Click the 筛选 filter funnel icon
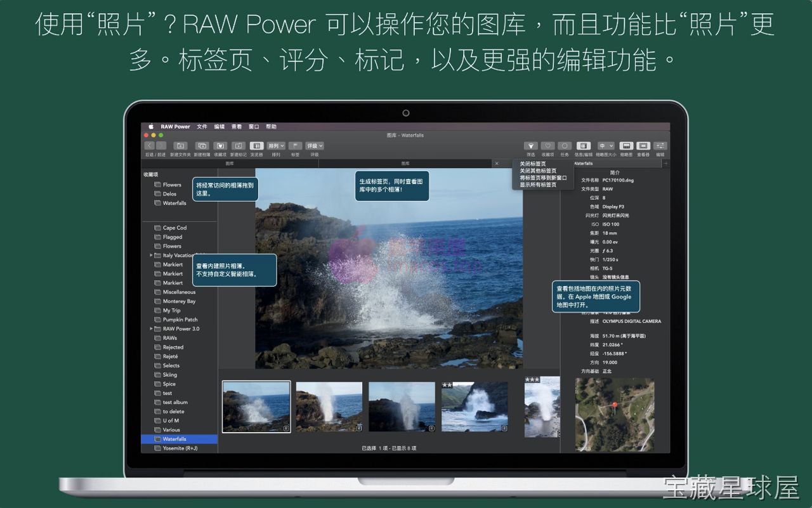The height and width of the screenshot is (508, 812). click(531, 146)
